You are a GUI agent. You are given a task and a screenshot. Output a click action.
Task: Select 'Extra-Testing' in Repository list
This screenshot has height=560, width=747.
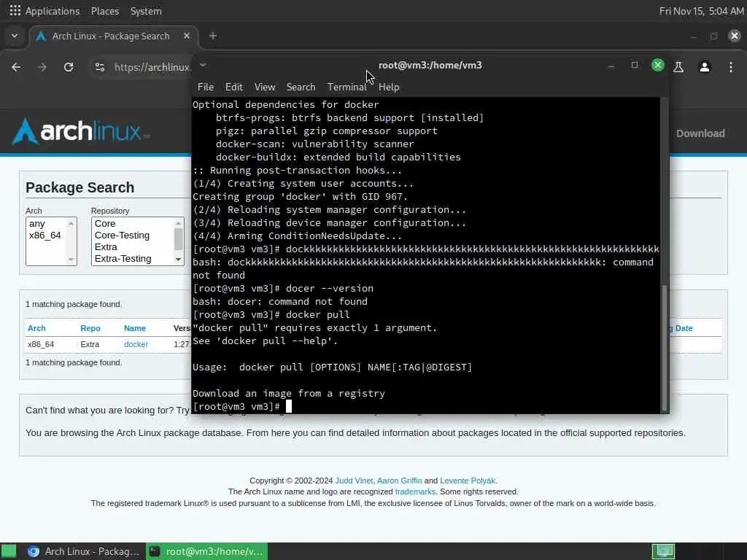tap(123, 259)
